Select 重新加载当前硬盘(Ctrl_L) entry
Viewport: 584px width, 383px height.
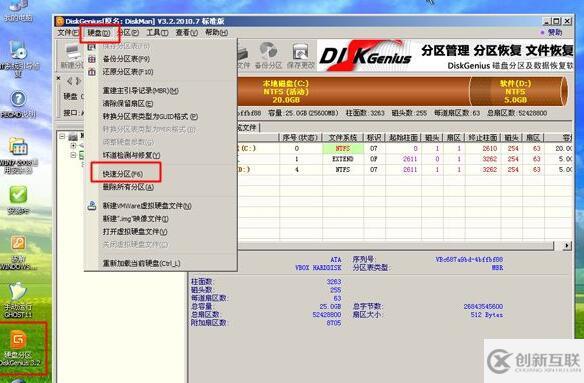[x=141, y=263]
